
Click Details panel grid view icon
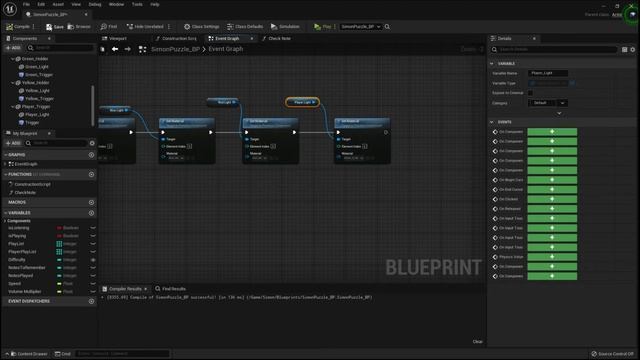tap(624, 49)
